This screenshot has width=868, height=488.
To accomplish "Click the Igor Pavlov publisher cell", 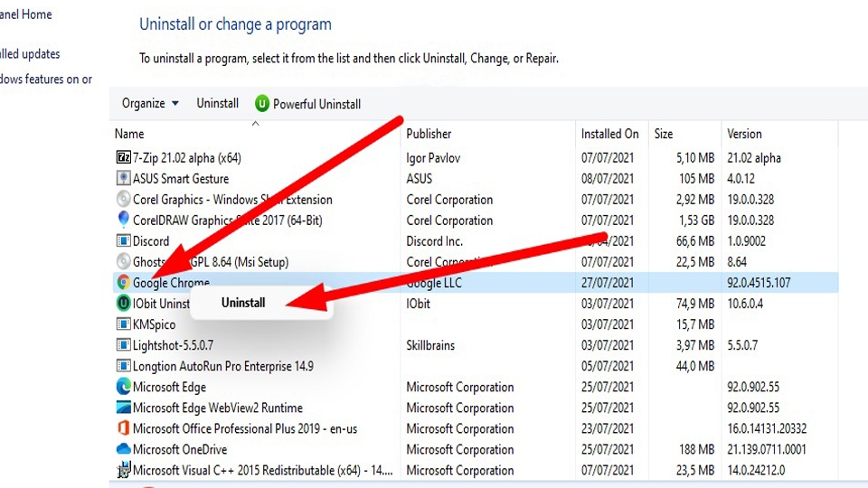I will tap(433, 157).
